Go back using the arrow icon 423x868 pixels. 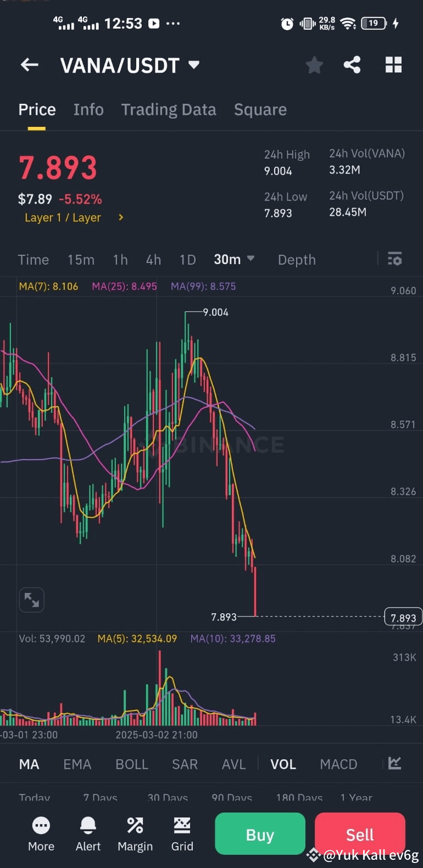[x=29, y=65]
